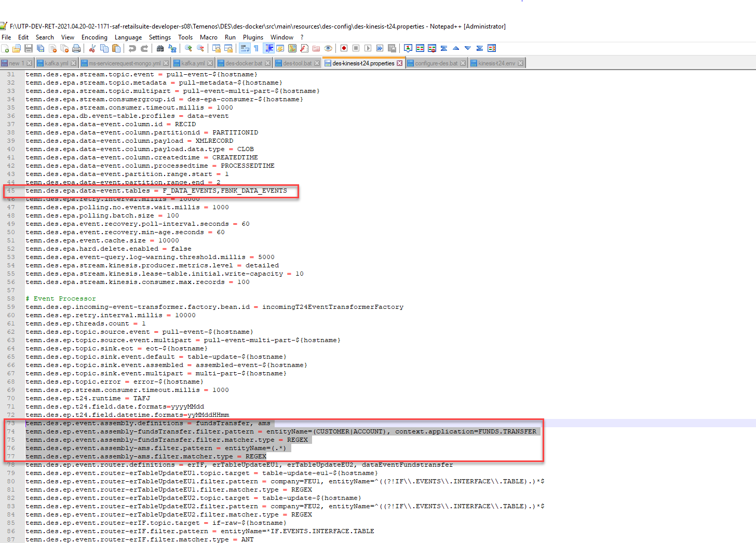
Task: Click line number 58 in the margin
Action: [x=11, y=298]
